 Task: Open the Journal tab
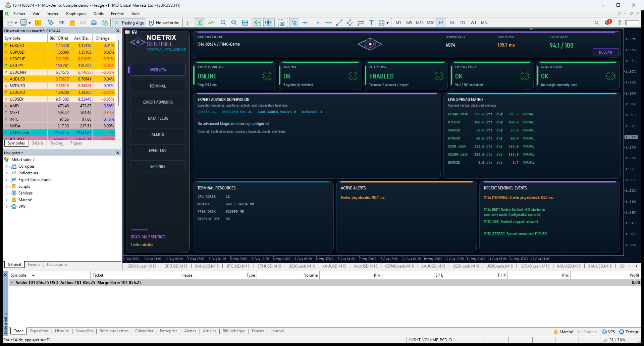coord(277,331)
